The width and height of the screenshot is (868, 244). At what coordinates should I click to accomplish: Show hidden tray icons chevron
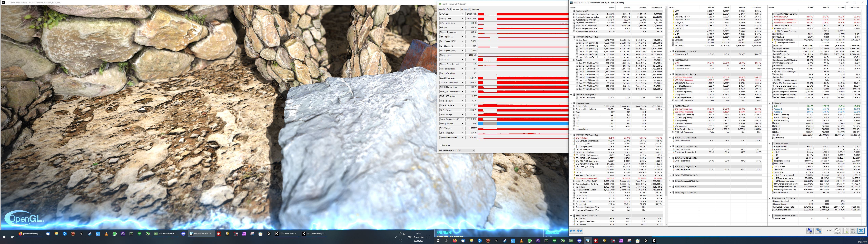pyautogui.click(x=396, y=237)
